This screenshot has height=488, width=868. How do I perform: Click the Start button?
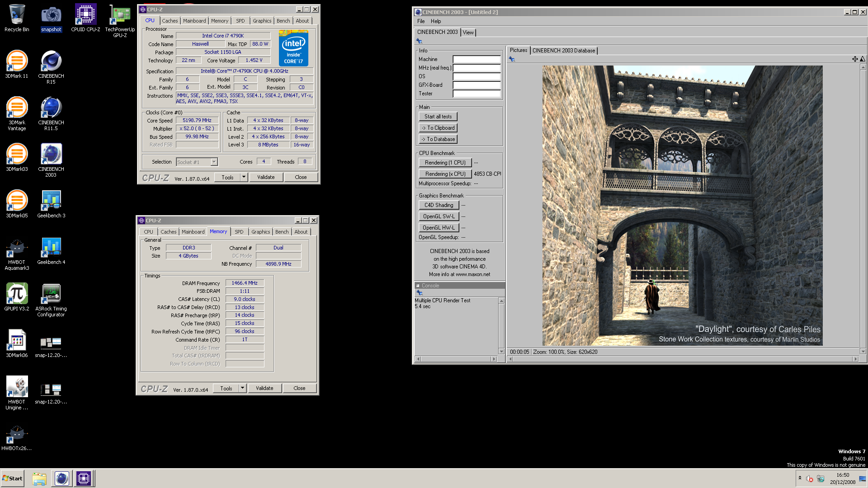pyautogui.click(x=13, y=479)
